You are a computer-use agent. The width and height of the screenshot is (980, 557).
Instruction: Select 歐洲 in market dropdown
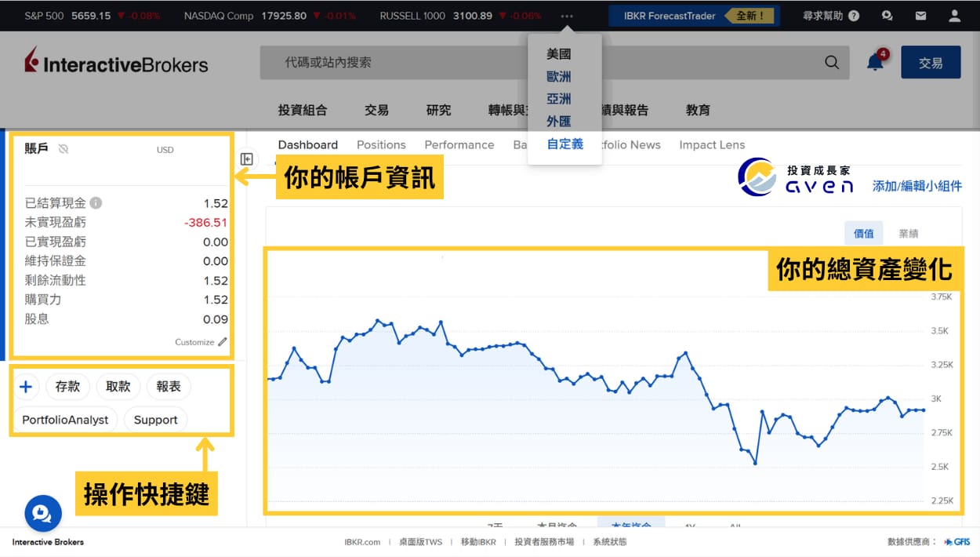pos(559,77)
